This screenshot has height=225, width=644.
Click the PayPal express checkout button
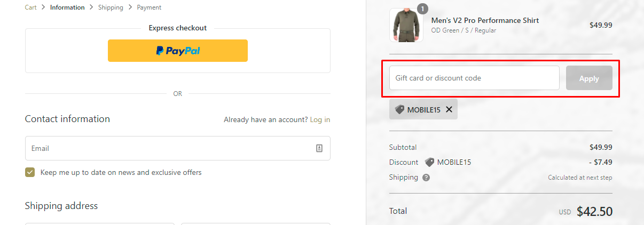177,51
